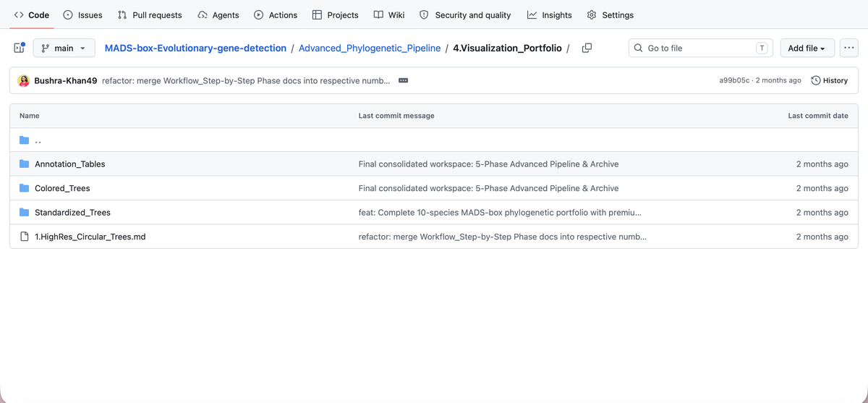Switch to Pull requests tab
Viewport: 868px width, 403px height.
point(149,14)
